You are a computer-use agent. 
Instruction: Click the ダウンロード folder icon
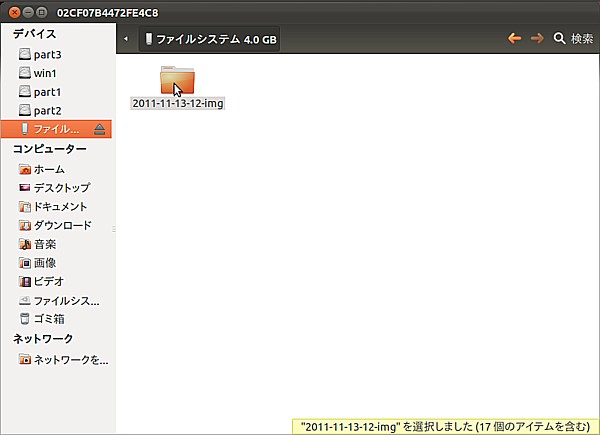[25, 225]
